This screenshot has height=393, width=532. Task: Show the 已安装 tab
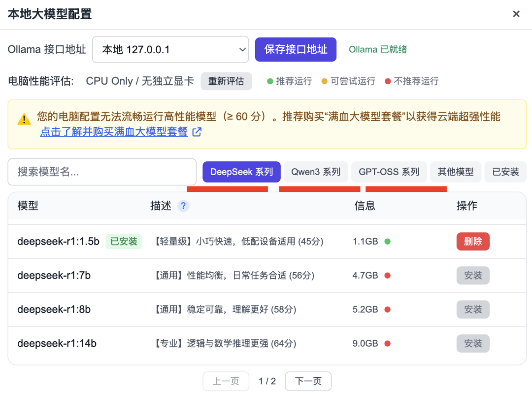pyautogui.click(x=505, y=172)
